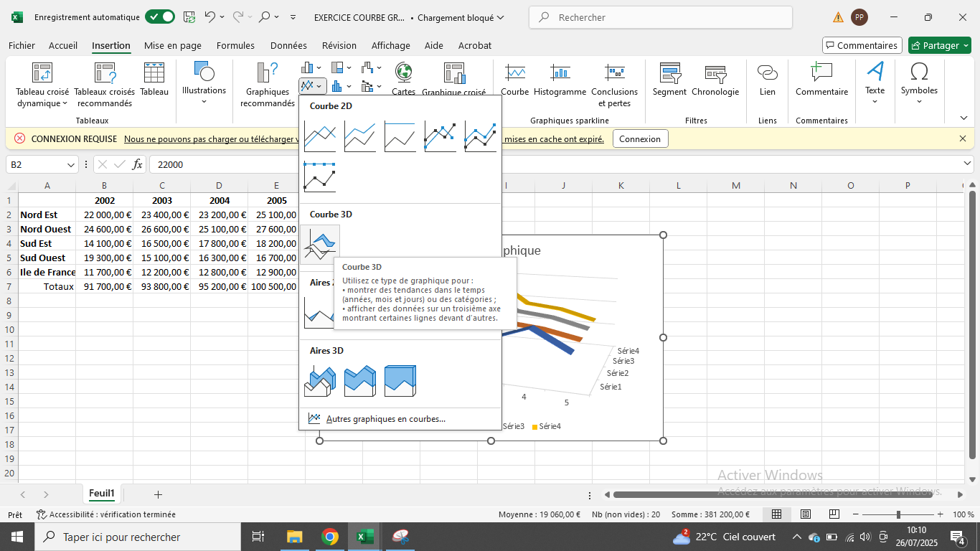The image size is (980, 551).
Task: Open the Fichier tab
Action: pyautogui.click(x=22, y=45)
